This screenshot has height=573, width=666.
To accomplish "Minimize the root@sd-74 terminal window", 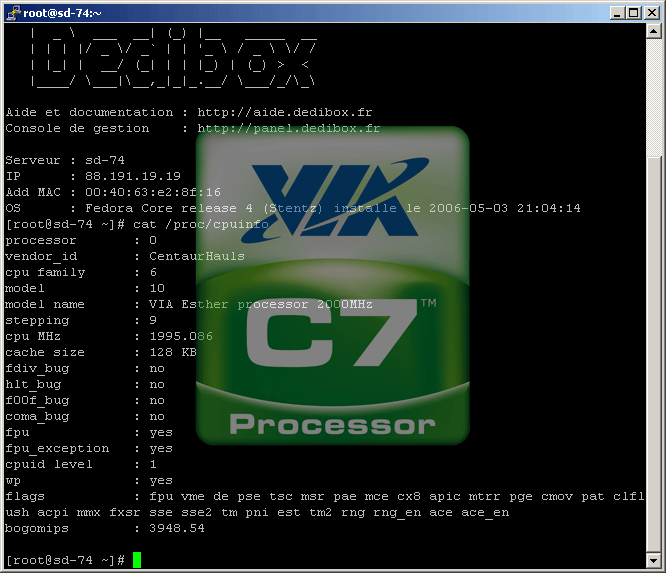I will [x=617, y=13].
